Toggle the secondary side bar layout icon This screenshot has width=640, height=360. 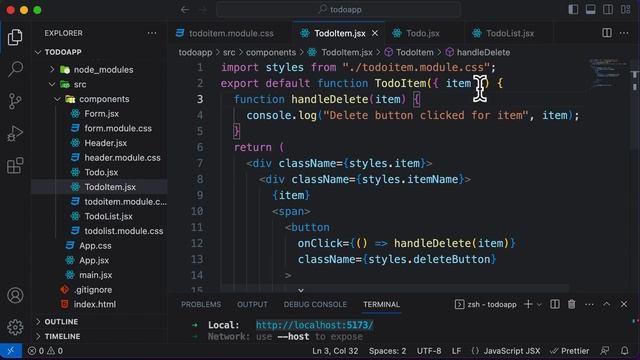[608, 9]
